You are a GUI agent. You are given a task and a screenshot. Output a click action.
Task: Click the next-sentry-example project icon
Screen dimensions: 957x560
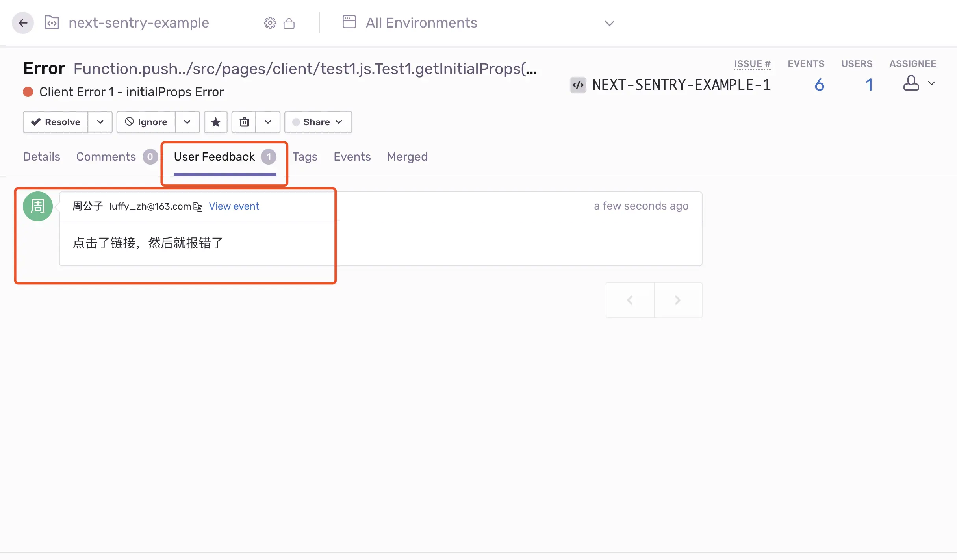coord(52,23)
